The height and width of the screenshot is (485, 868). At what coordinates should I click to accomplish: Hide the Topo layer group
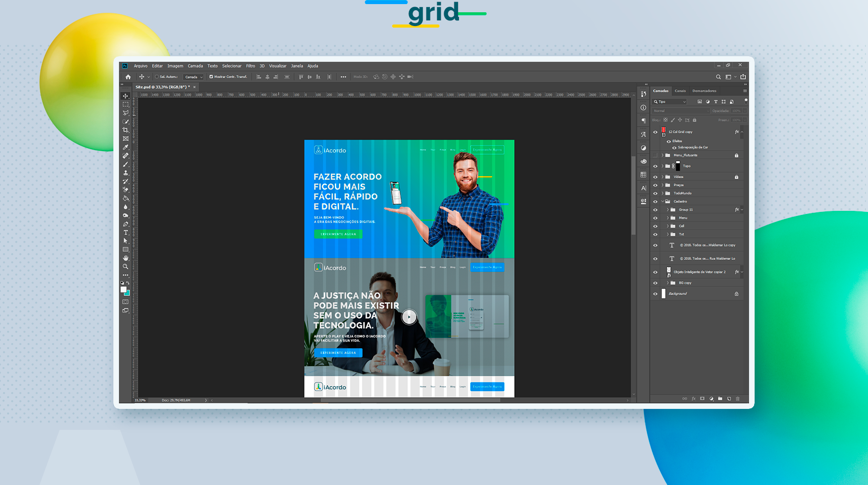pos(656,166)
